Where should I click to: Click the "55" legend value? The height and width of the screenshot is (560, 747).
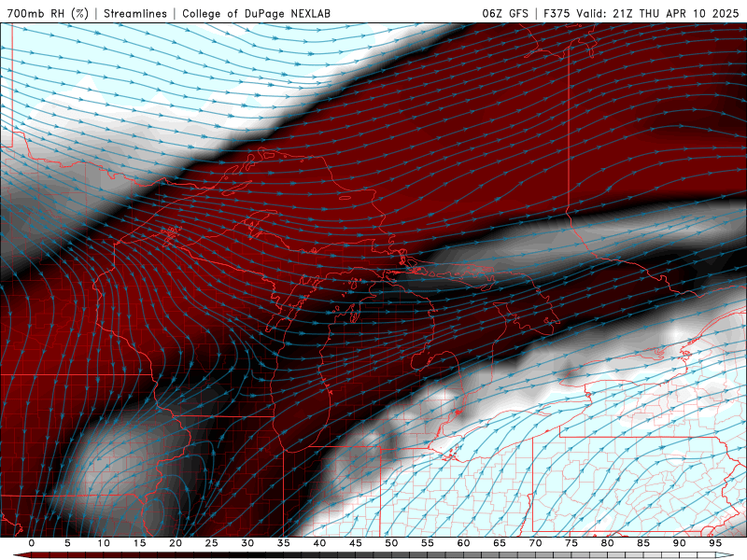point(427,543)
